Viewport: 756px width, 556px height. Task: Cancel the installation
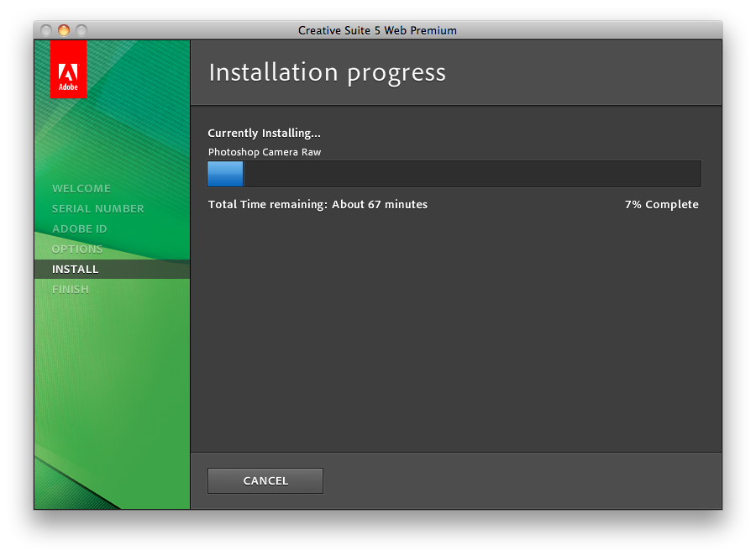pyautogui.click(x=265, y=480)
